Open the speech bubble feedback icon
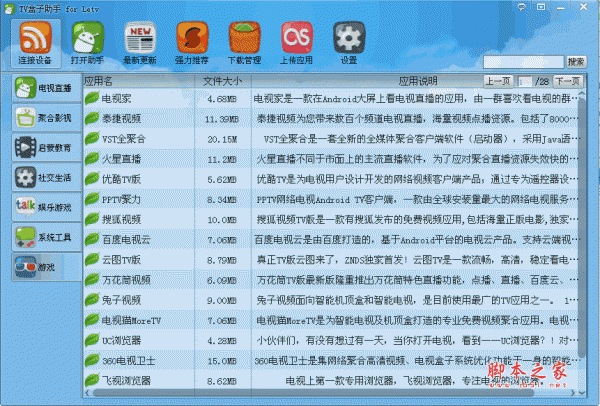Screen dimensions: 600x406 [521, 7]
